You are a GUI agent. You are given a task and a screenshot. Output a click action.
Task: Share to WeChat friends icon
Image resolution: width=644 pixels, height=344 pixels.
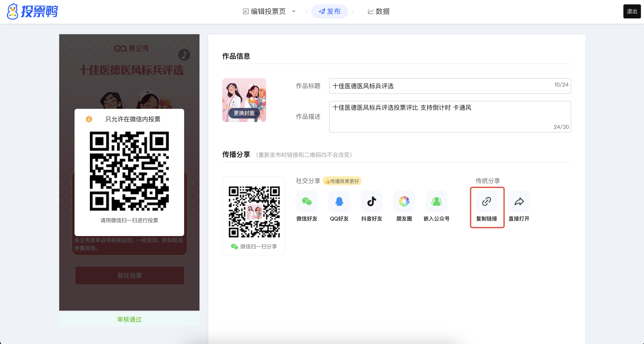(307, 201)
